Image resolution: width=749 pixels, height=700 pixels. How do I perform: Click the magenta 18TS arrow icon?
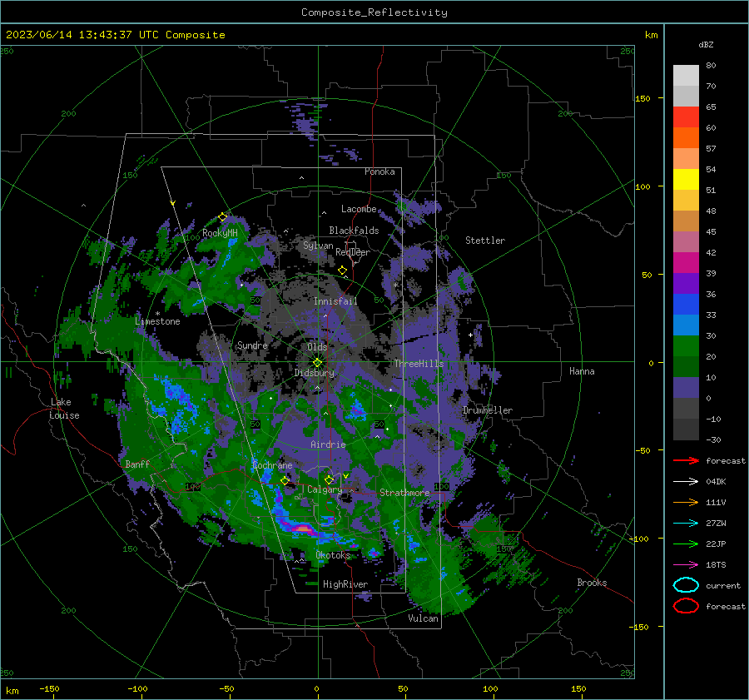click(686, 564)
